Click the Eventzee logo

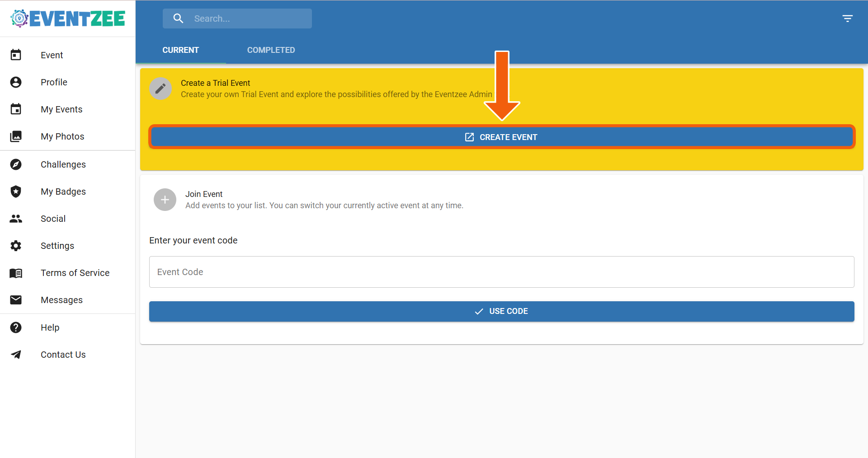pyautogui.click(x=68, y=19)
